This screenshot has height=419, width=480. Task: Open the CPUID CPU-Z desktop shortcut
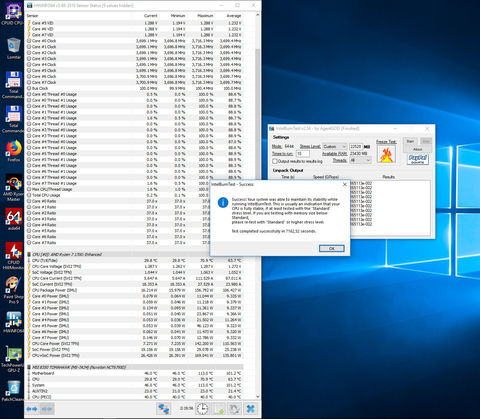coord(13,13)
